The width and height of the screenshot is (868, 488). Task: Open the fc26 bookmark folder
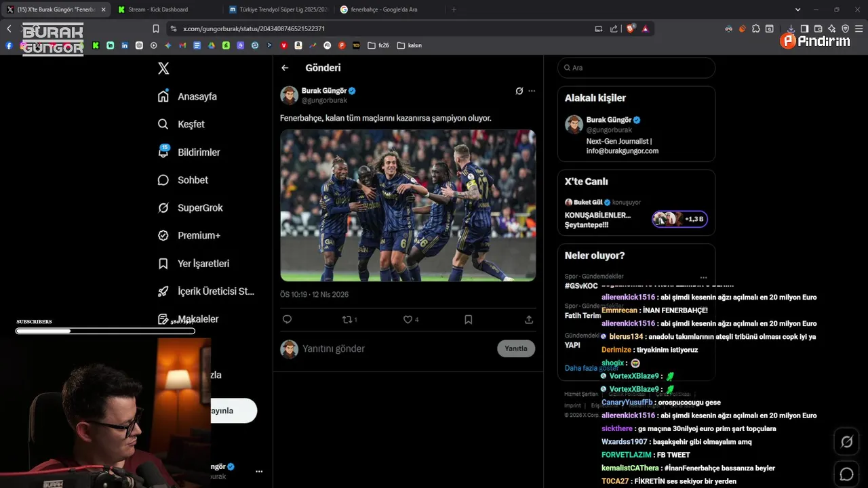pyautogui.click(x=378, y=45)
